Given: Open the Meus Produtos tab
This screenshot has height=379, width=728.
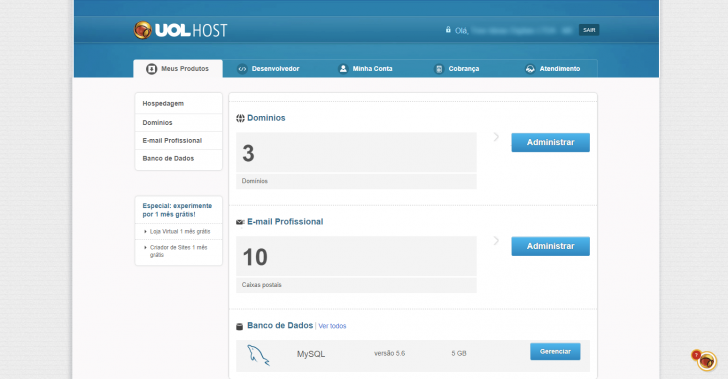Looking at the screenshot, I should 178,69.
